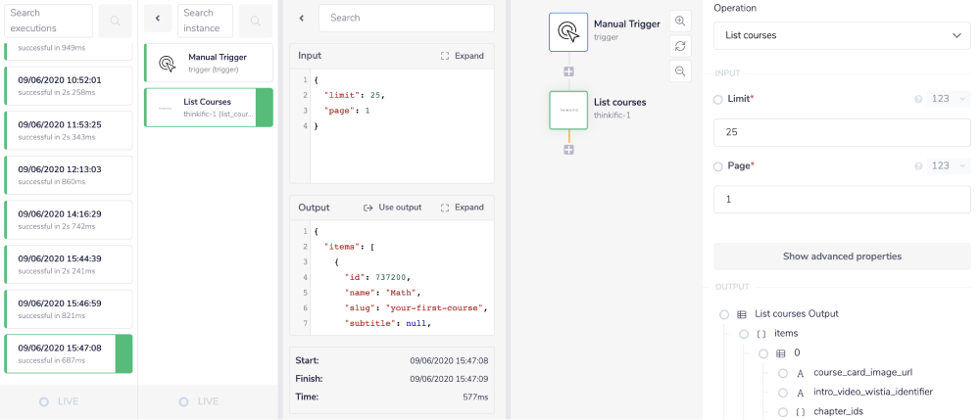Select the radio button next to Page
The width and height of the screenshot is (980, 420).
718,166
